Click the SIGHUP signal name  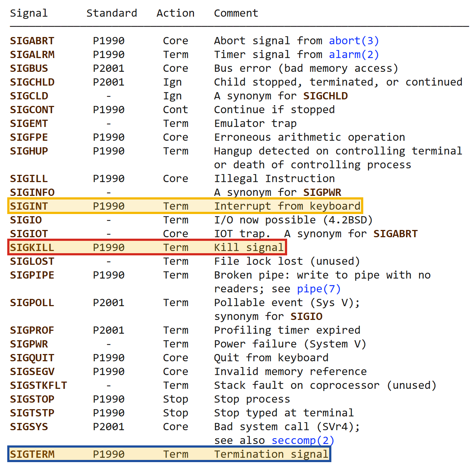tap(29, 151)
